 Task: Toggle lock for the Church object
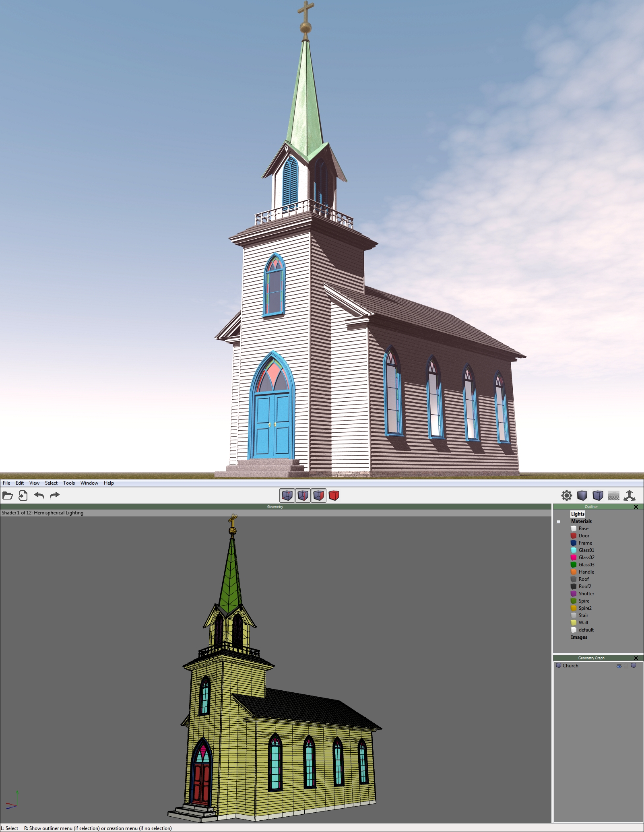pyautogui.click(x=626, y=666)
